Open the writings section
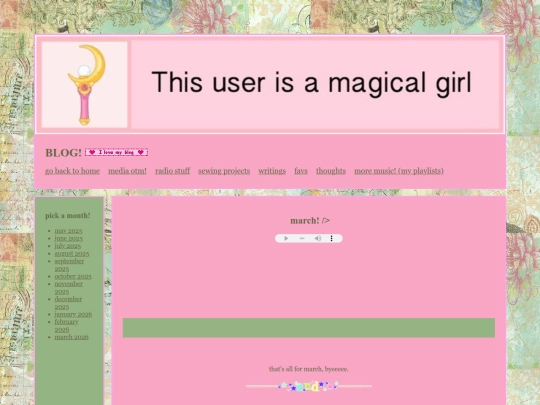540x405 pixels. click(272, 171)
